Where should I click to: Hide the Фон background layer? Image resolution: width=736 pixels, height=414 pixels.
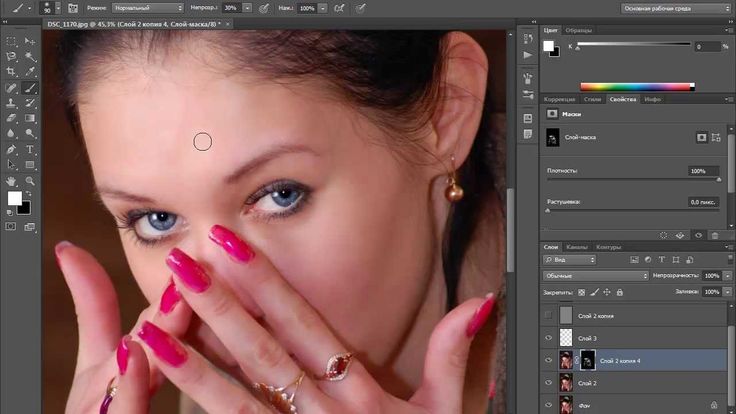point(548,405)
